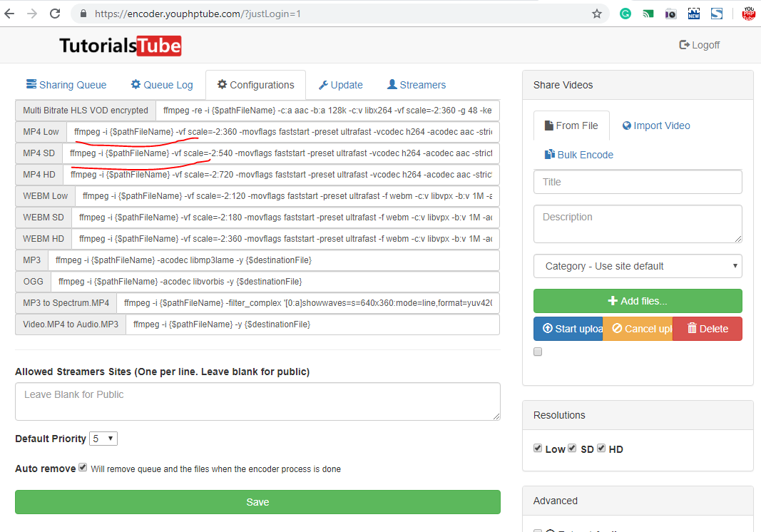761x532 pixels.
Task: Click the blue S extension icon
Action: tap(717, 14)
